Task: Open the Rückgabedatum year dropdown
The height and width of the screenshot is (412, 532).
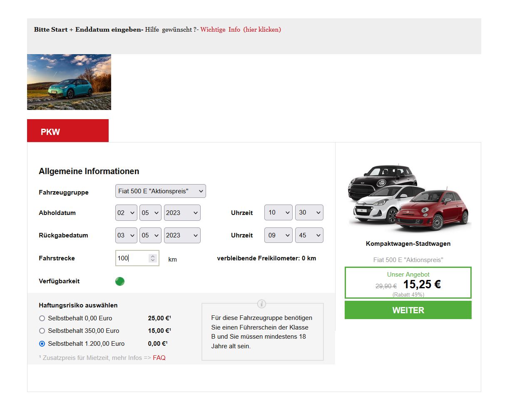Action: (182, 235)
